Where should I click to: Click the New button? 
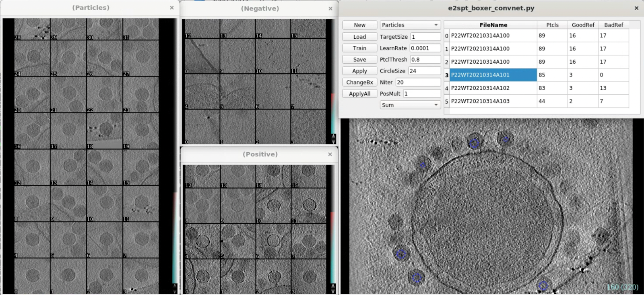359,25
